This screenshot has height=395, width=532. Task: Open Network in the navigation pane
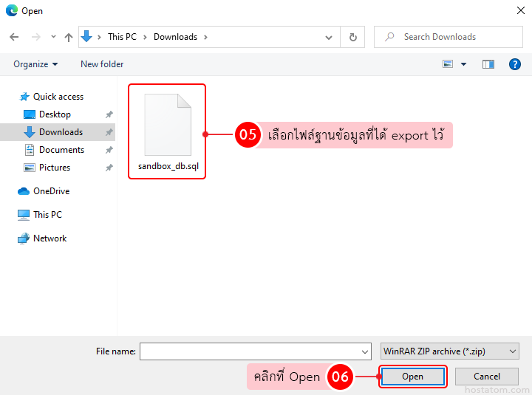(50, 238)
